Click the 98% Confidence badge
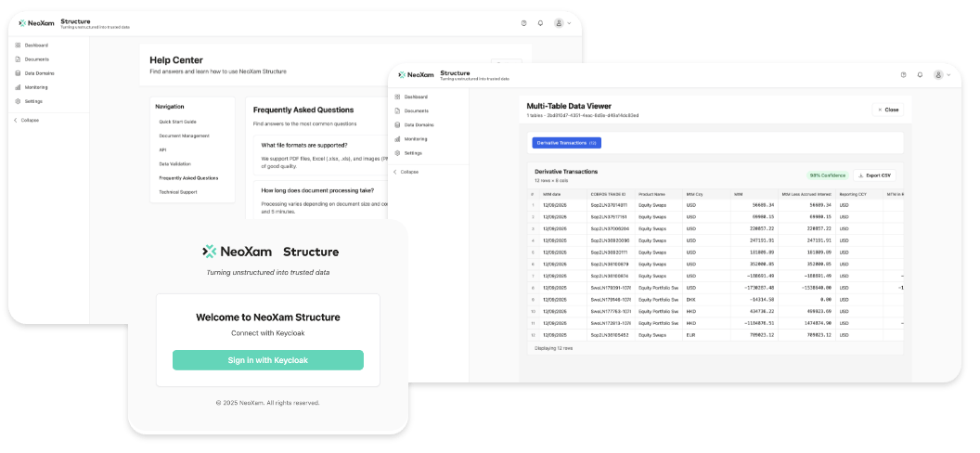The width and height of the screenshot is (980, 453). tap(827, 175)
